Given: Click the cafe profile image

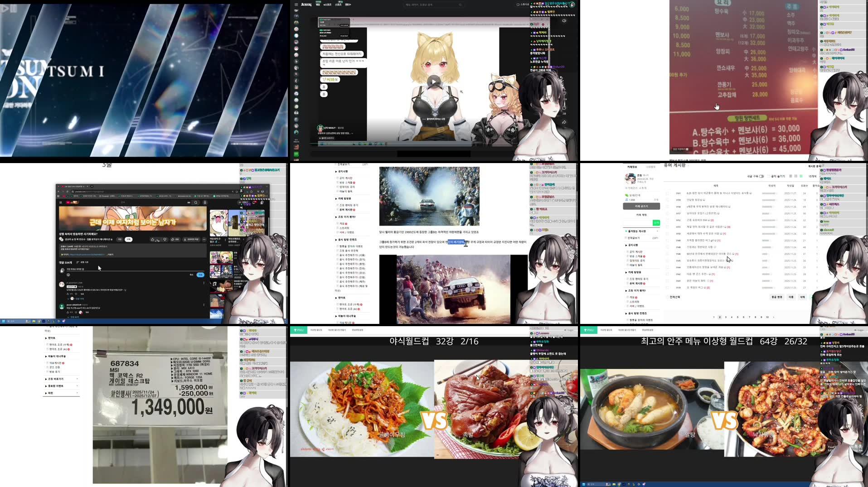Looking at the screenshot, I should (x=630, y=178).
